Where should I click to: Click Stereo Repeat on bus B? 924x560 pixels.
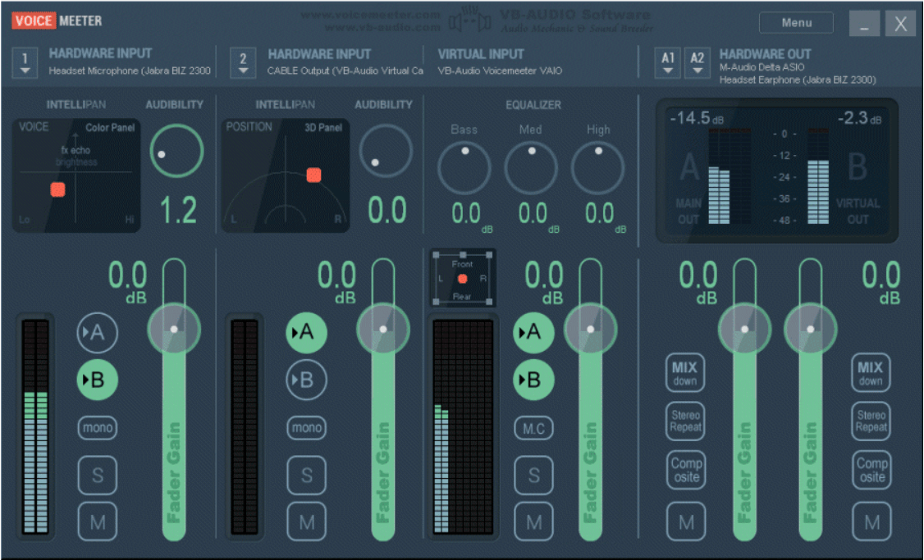click(871, 421)
